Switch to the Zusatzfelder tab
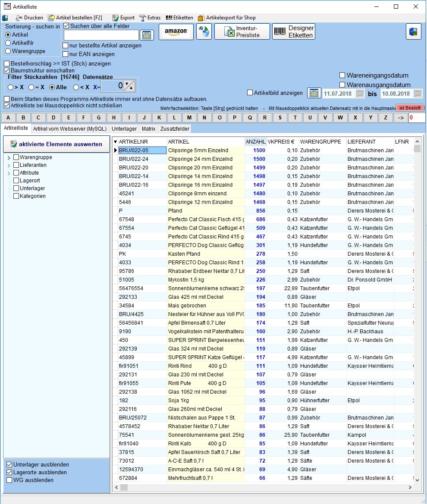The width and height of the screenshot is (427, 504). coord(175,128)
